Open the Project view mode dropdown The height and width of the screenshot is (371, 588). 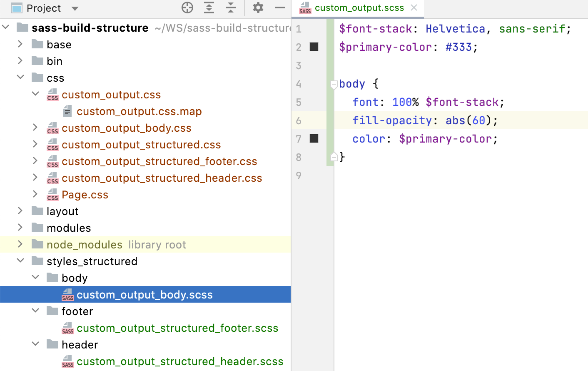point(74,8)
